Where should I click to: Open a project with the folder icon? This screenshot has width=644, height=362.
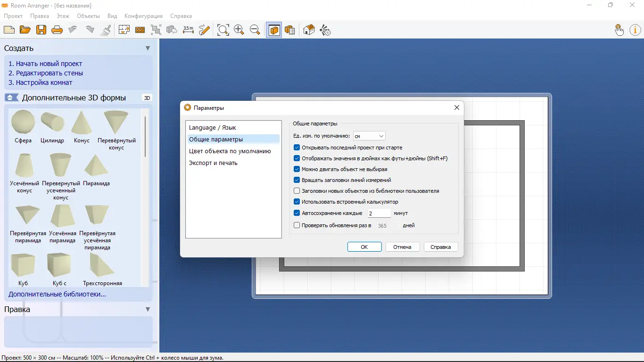[x=25, y=30]
